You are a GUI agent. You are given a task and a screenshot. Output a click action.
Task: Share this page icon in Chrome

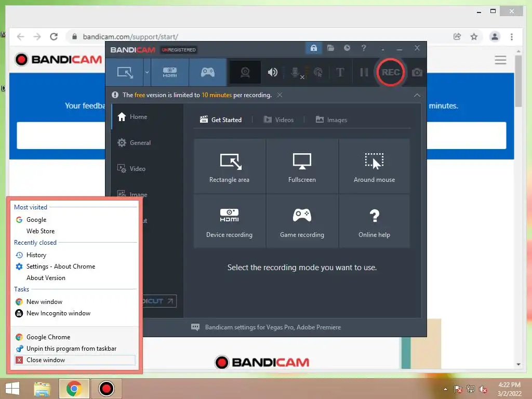pyautogui.click(x=457, y=37)
